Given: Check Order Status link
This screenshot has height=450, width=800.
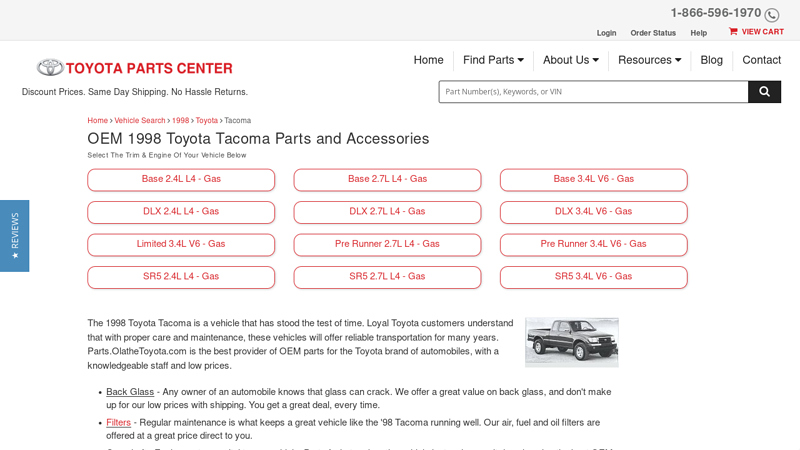Looking at the screenshot, I should [653, 33].
